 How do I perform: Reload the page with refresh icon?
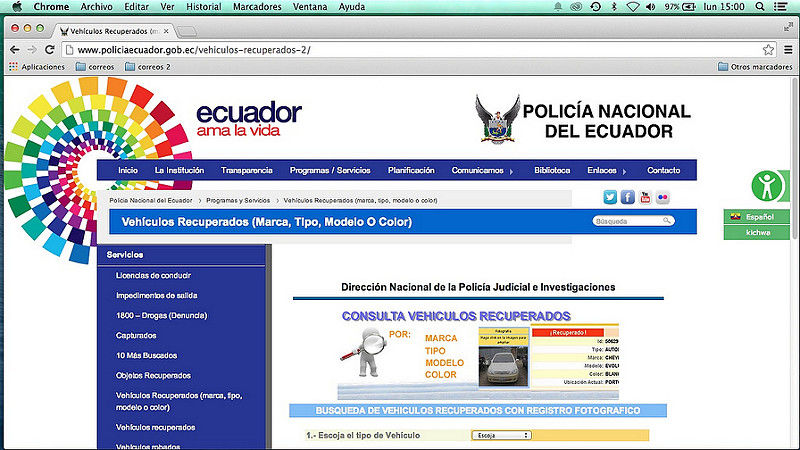point(49,49)
